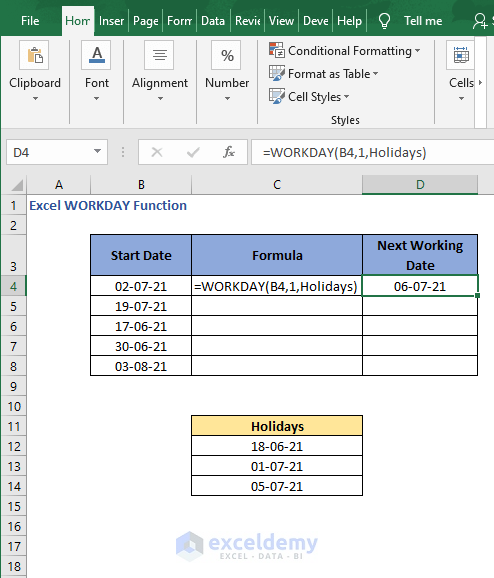Switch to the Insert tab

(x=111, y=21)
